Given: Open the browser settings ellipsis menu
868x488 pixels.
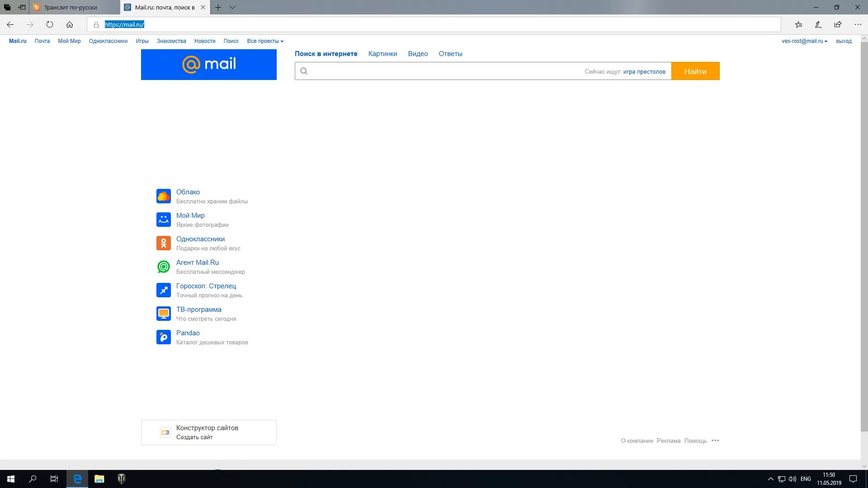Looking at the screenshot, I should coord(858,24).
